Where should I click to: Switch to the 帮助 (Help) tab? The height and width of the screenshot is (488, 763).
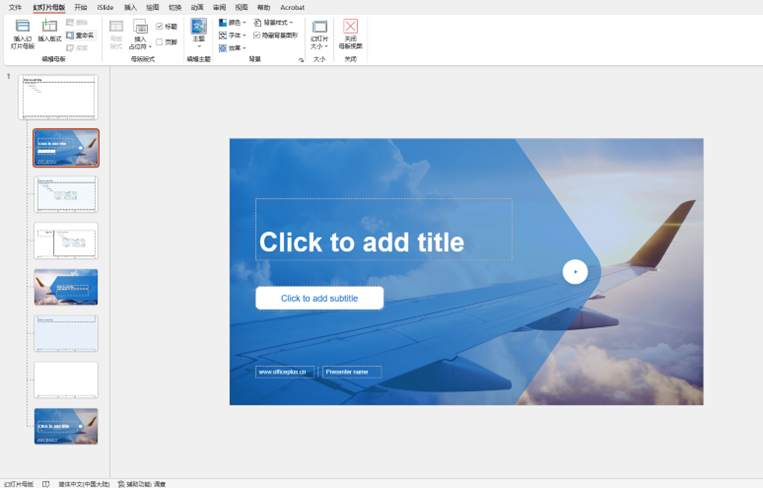point(264,7)
